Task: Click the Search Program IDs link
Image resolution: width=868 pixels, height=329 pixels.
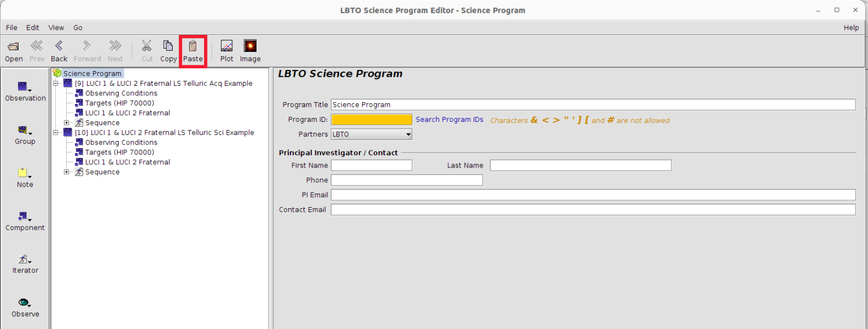Action: point(449,120)
